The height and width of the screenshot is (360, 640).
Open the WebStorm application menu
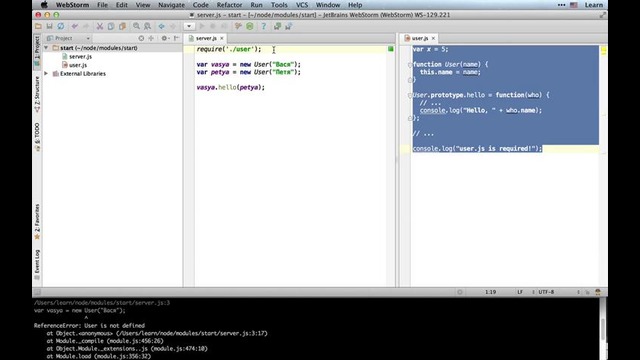[72, 5]
